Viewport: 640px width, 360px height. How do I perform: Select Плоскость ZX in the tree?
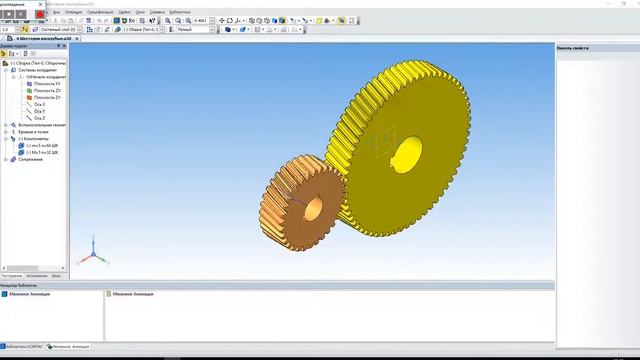47,91
